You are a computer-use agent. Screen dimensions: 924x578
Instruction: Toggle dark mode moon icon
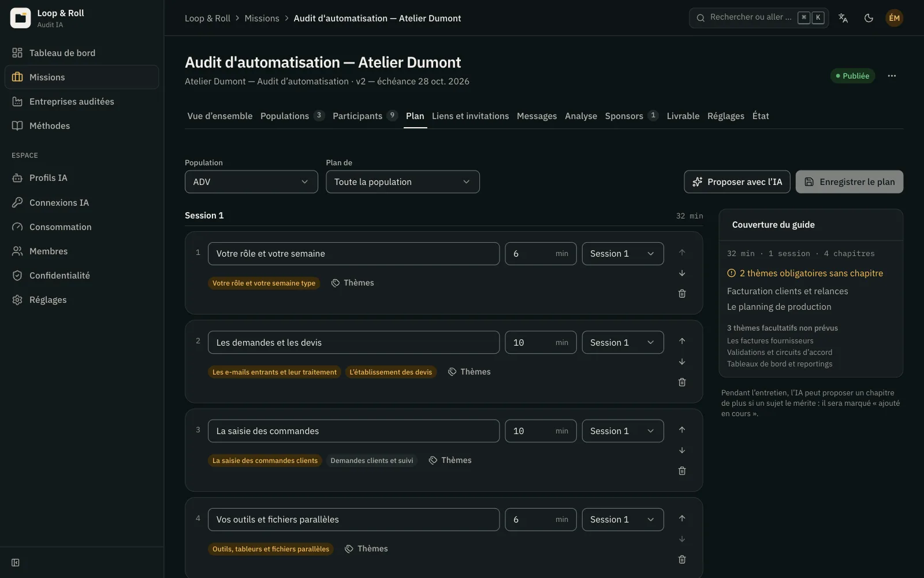[869, 18]
